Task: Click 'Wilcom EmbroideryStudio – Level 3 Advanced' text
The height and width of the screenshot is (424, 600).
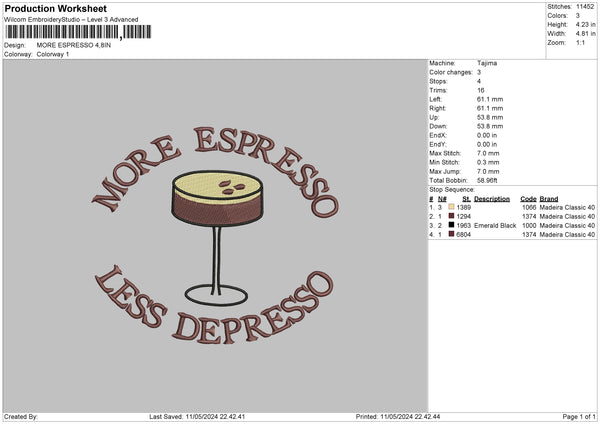Action: click(x=71, y=20)
